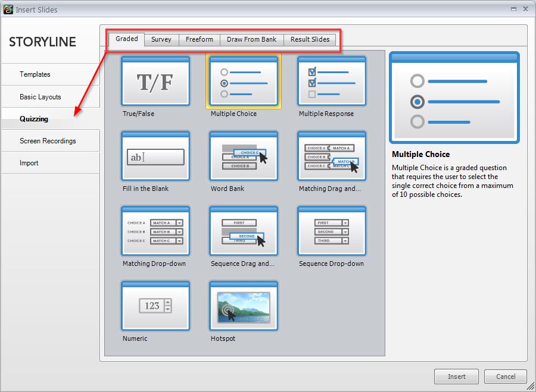This screenshot has height=392, width=536.
Task: Choose the Hotspot question type
Action: pyautogui.click(x=243, y=306)
